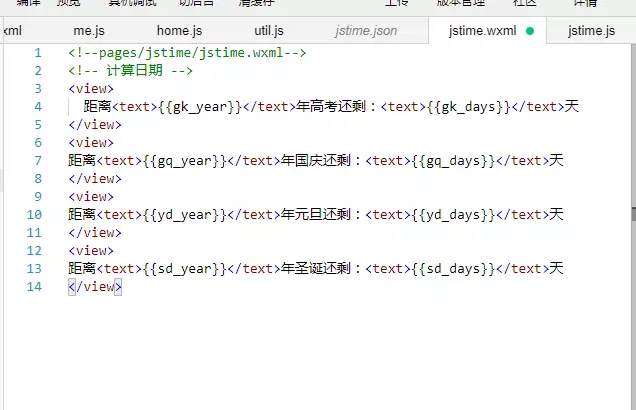Image resolution: width=636 pixels, height=410 pixels.
Task: Click the green unsaved dot on jstime.wxml
Action: click(x=530, y=31)
